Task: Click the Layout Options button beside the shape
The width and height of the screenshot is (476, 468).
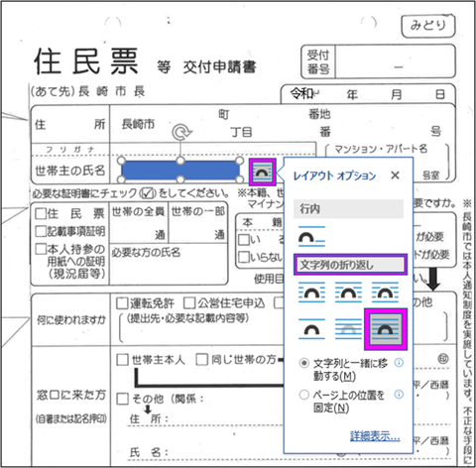Action: [263, 172]
